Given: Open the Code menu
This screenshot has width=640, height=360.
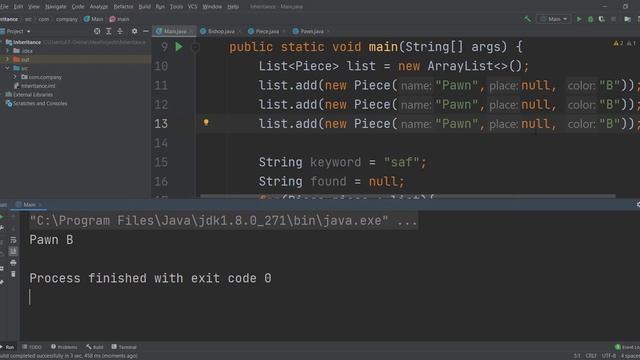Looking at the screenshot, I should click(x=78, y=7).
